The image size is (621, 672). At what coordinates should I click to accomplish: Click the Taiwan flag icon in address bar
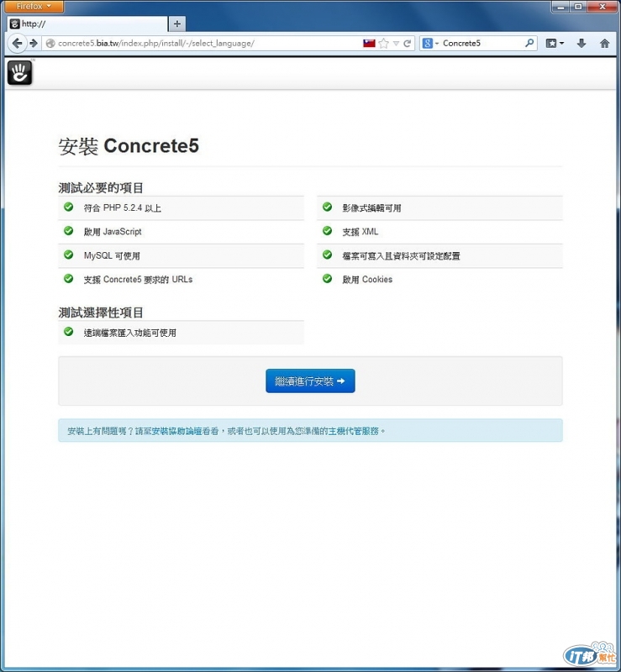(369, 44)
